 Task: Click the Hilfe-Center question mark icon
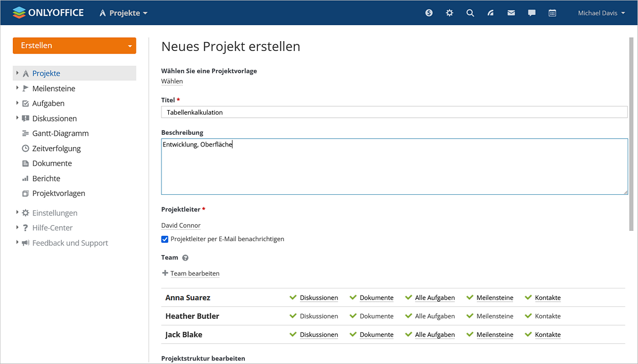point(26,228)
